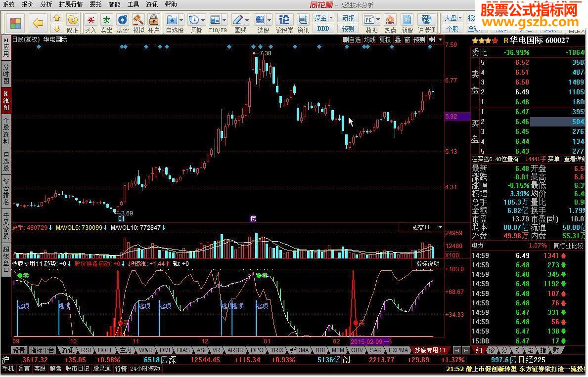Open the 热点 hot spots flame icon
588x377 pixels.
tap(390, 23)
